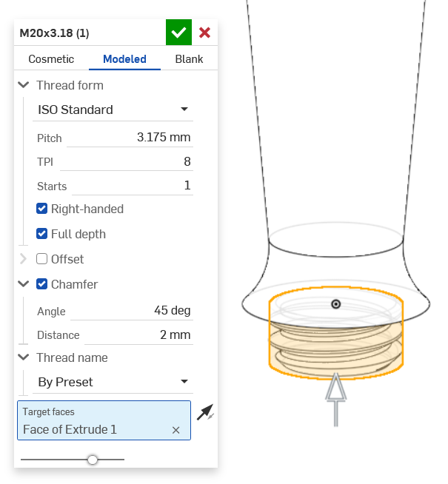Disable the Chamfer checkbox

click(x=42, y=284)
